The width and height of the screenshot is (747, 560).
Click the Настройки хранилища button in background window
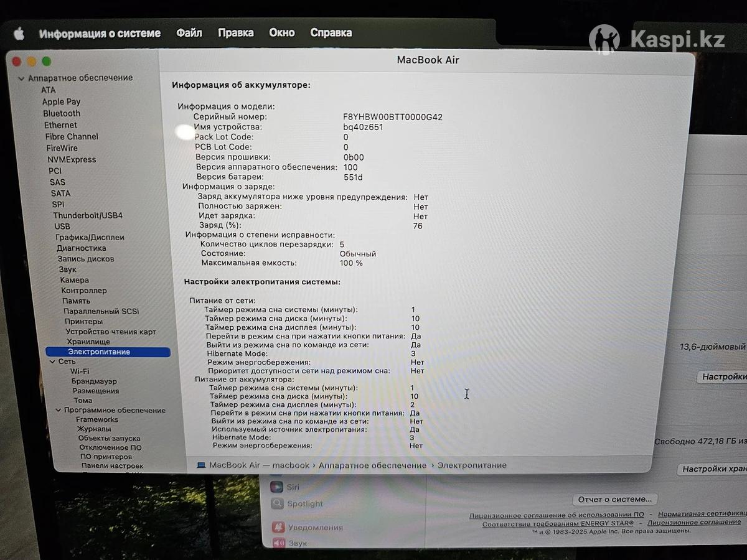[x=712, y=470]
